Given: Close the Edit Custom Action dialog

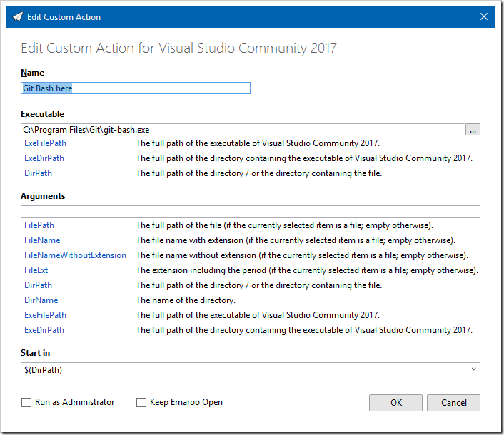Looking at the screenshot, I should tap(484, 16).
